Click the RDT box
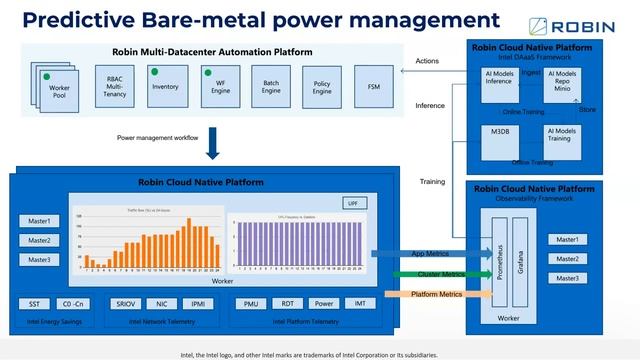The image size is (640, 360). (287, 303)
